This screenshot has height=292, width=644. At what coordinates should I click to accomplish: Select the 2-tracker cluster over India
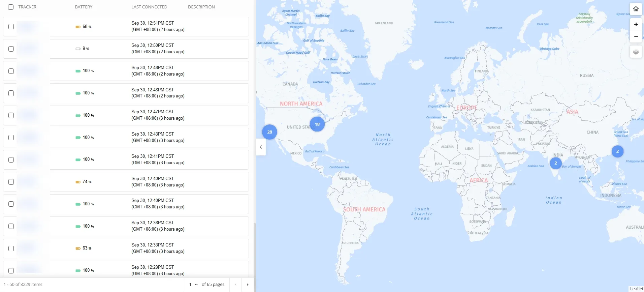[x=555, y=163]
